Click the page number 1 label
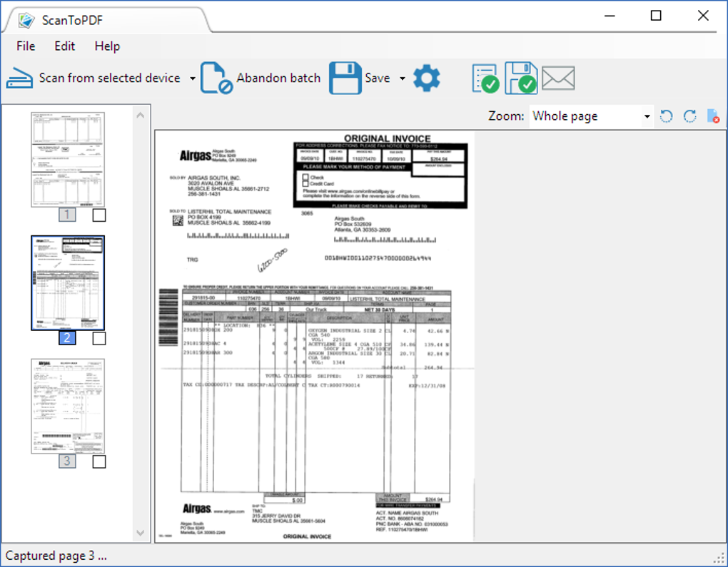The width and height of the screenshot is (728, 567). pos(67,215)
